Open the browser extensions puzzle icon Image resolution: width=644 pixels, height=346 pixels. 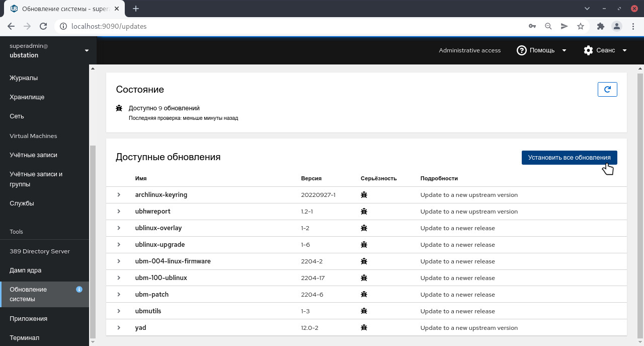coord(600,26)
